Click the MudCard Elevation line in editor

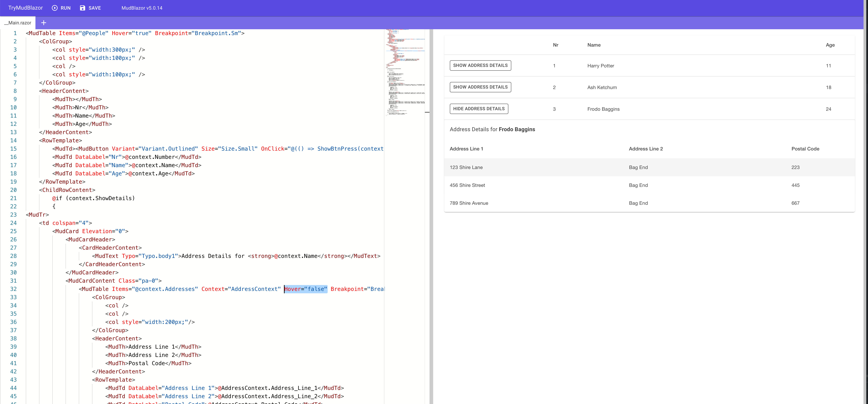click(x=90, y=231)
